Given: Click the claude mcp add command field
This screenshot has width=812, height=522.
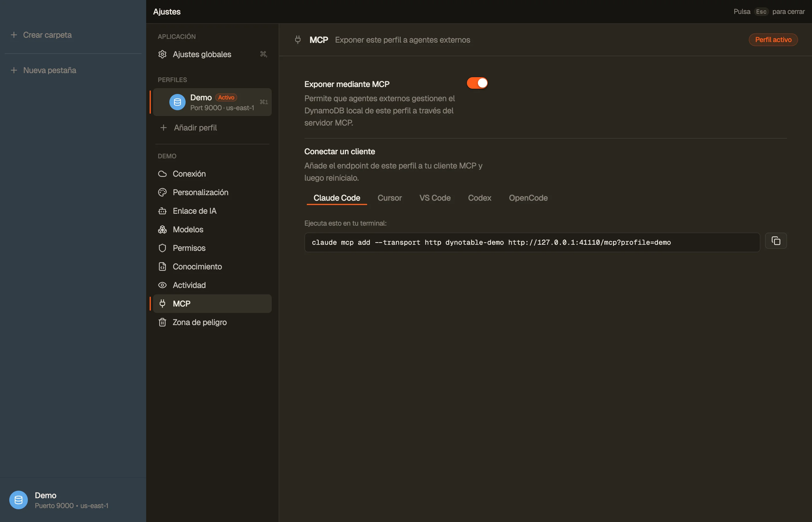Looking at the screenshot, I should click(x=532, y=242).
